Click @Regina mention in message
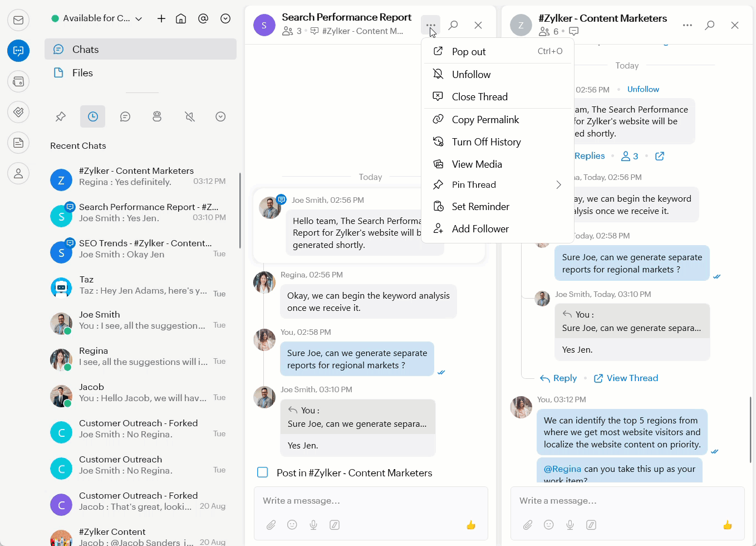Screen dimensions: 756x546 pos(562,469)
